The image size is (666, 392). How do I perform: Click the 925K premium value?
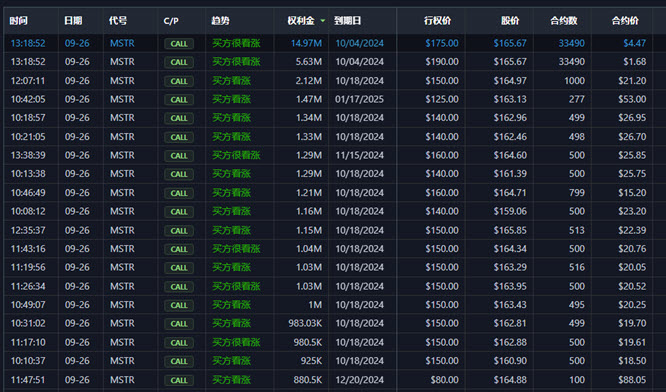pos(311,361)
